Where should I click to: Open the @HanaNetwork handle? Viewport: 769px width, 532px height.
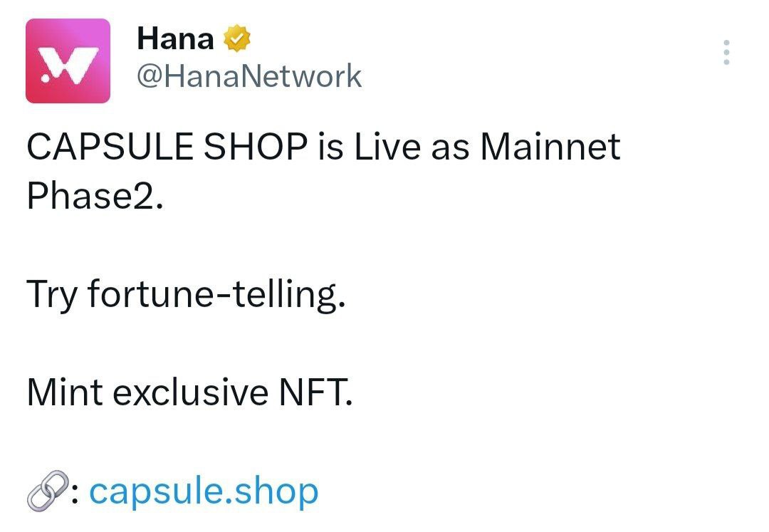pos(249,76)
